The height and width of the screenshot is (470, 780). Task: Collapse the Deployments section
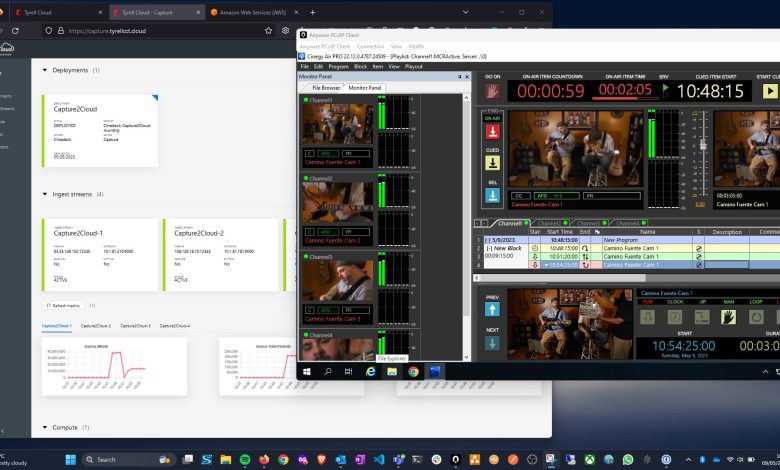point(45,71)
